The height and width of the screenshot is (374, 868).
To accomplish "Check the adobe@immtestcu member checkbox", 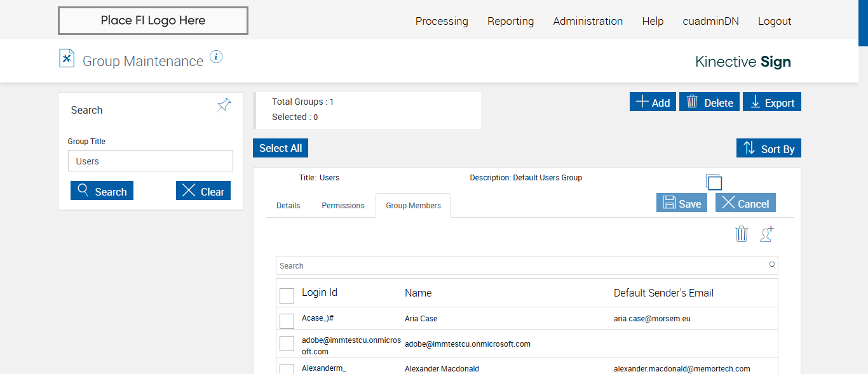I will point(287,344).
